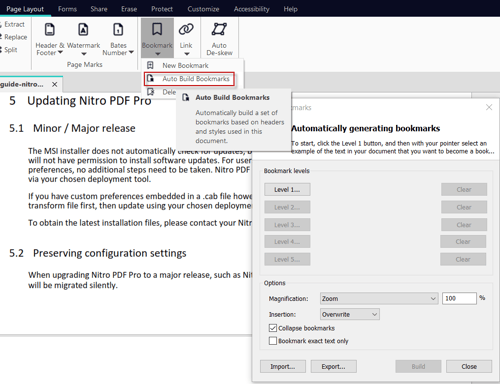500x384 pixels.
Task: Click the Header & Footer icon
Action: pyautogui.click(x=50, y=29)
